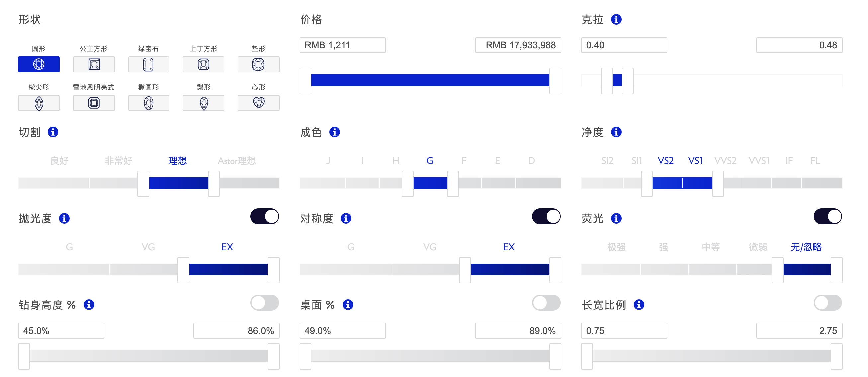Open the carat (克拉) info icon
Screen dimensions: 868x377
pyautogui.click(x=616, y=20)
